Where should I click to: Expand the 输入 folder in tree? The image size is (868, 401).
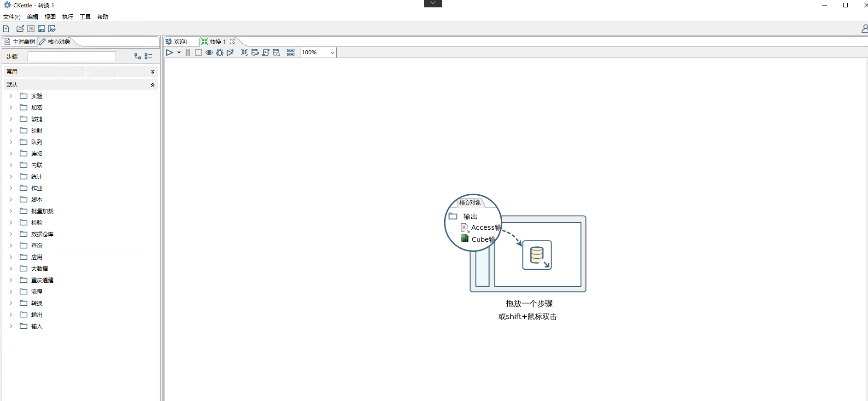click(x=11, y=326)
